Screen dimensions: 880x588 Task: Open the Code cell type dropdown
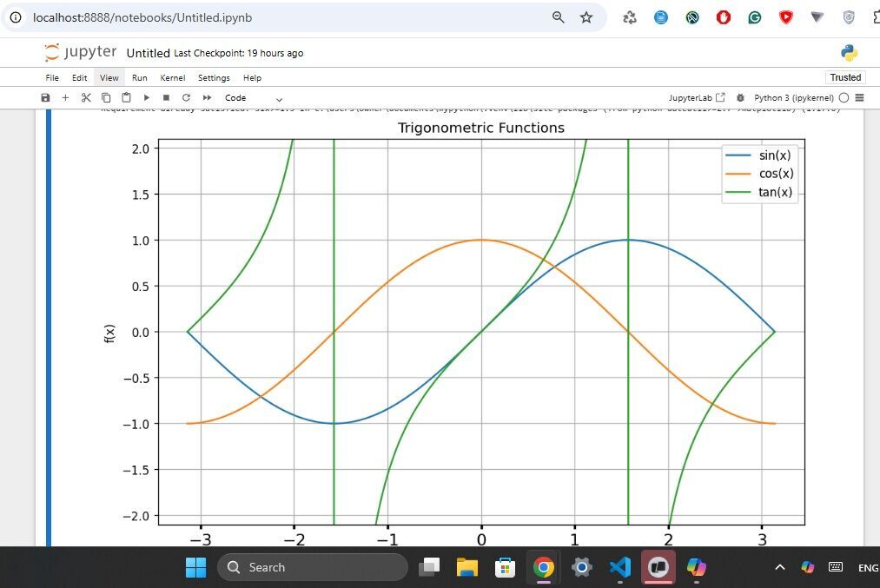[253, 98]
